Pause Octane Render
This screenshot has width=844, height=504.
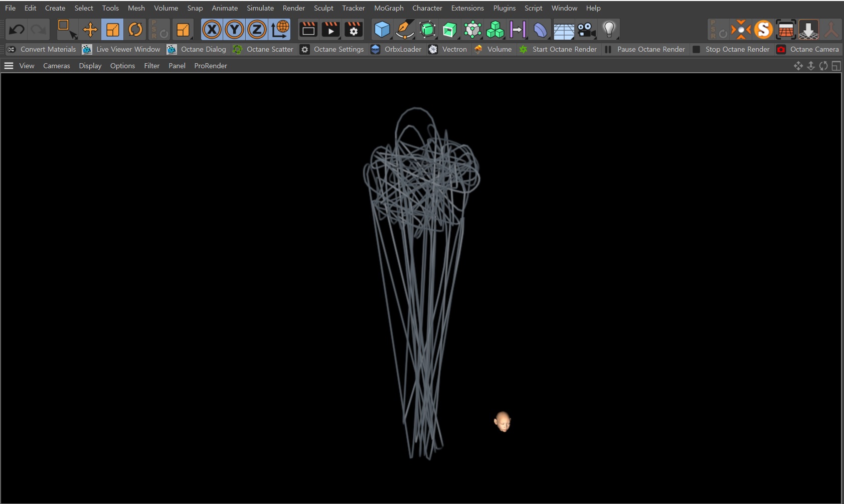coord(644,49)
